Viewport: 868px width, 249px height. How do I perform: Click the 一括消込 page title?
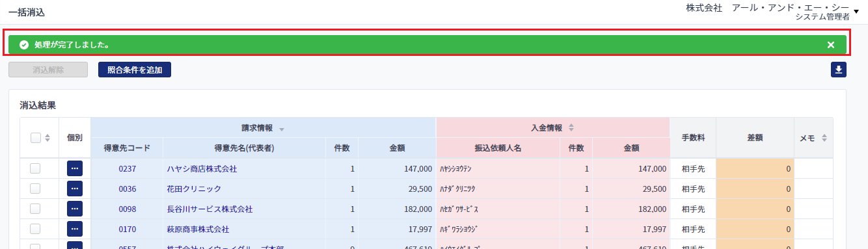(x=27, y=12)
